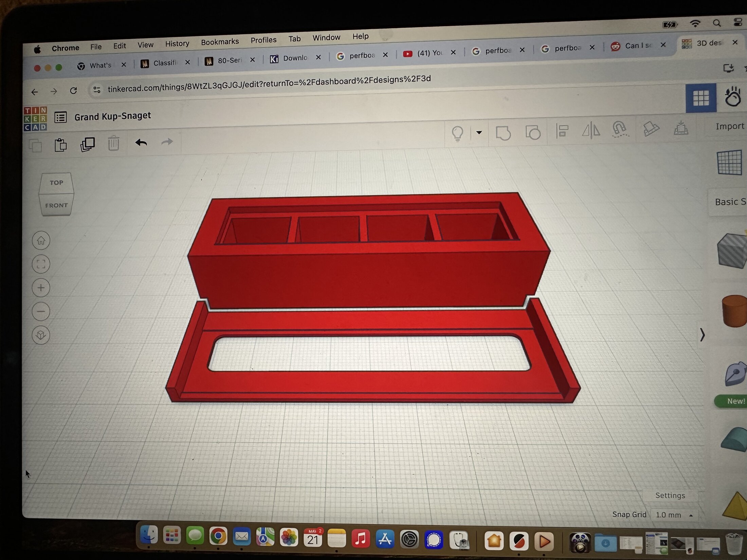Click the home view icon
This screenshot has width=747, height=560.
(x=41, y=241)
